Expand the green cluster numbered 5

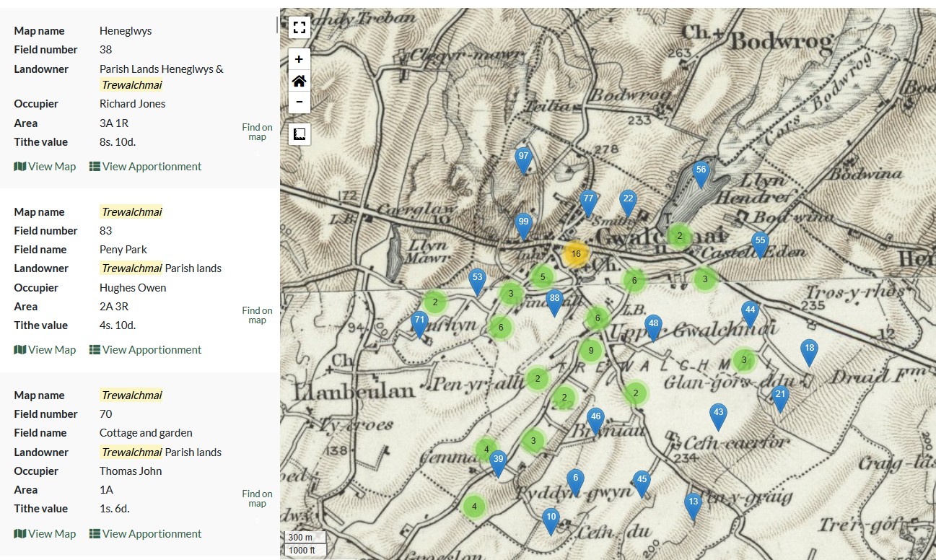542,276
